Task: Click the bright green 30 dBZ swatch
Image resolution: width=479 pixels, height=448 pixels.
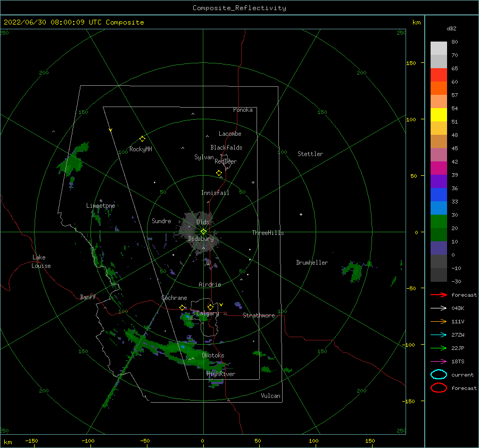Action: pos(439,221)
